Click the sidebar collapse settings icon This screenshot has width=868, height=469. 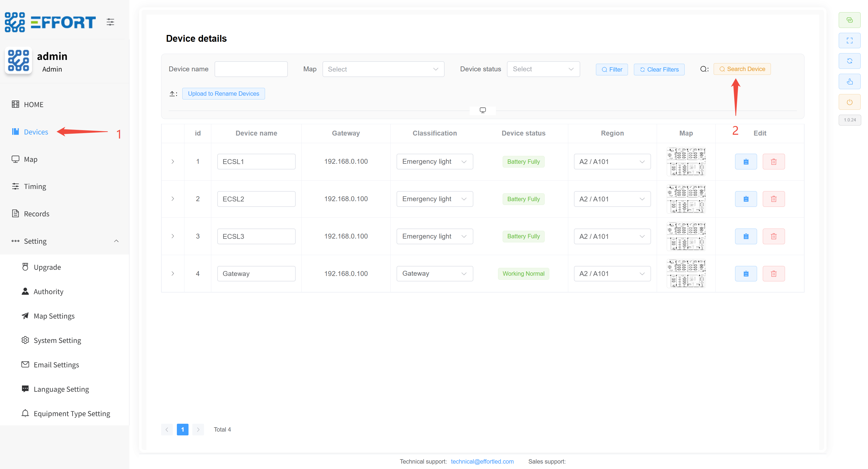tap(110, 22)
